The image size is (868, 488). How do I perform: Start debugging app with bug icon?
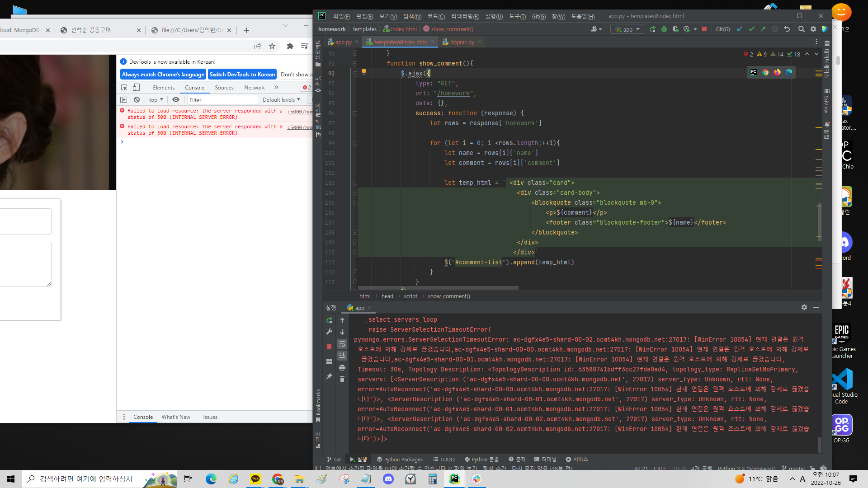click(664, 29)
